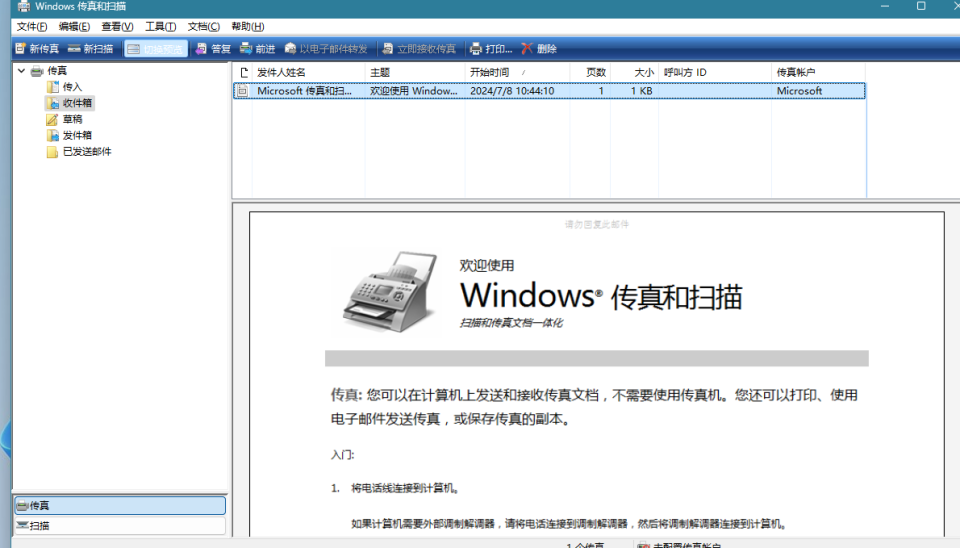Click the fax icon in the Microsoft row
The height and width of the screenshot is (548, 960).
[243, 91]
